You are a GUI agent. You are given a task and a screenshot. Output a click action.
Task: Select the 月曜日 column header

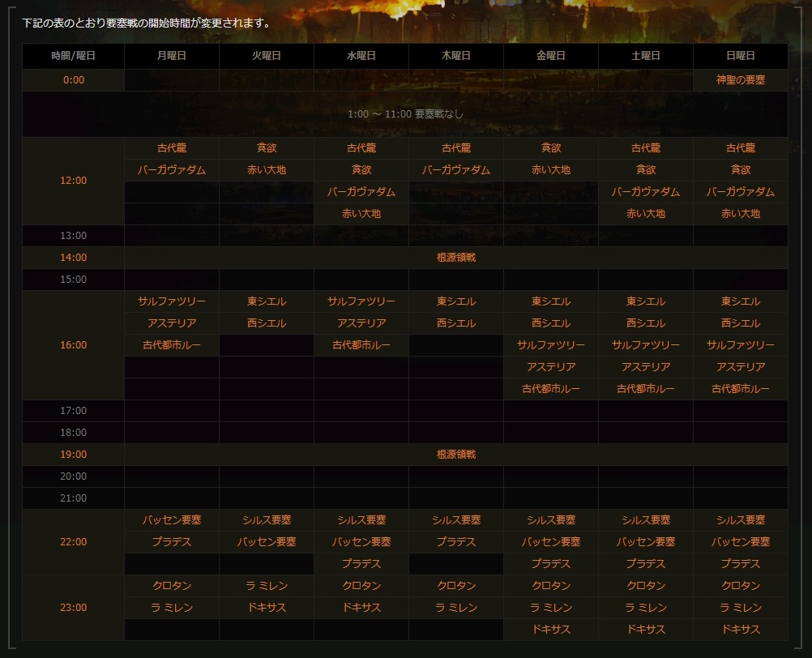tap(171, 56)
